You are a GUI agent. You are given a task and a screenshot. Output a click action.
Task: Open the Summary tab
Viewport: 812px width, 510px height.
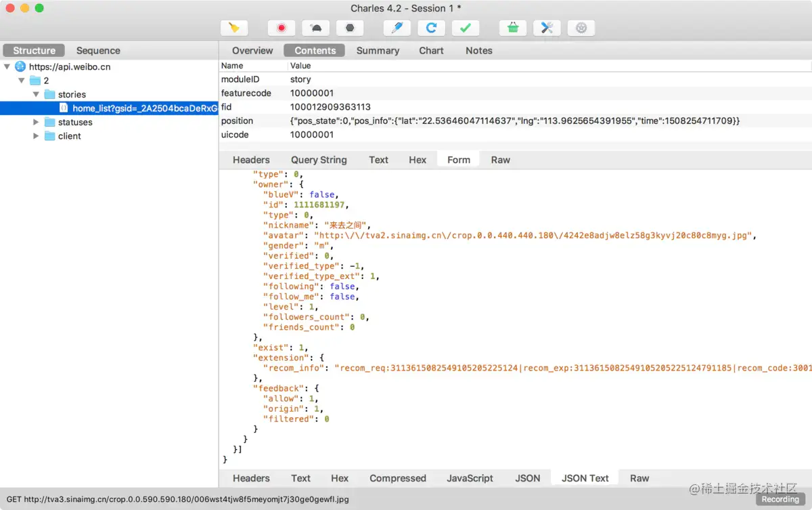pyautogui.click(x=378, y=50)
